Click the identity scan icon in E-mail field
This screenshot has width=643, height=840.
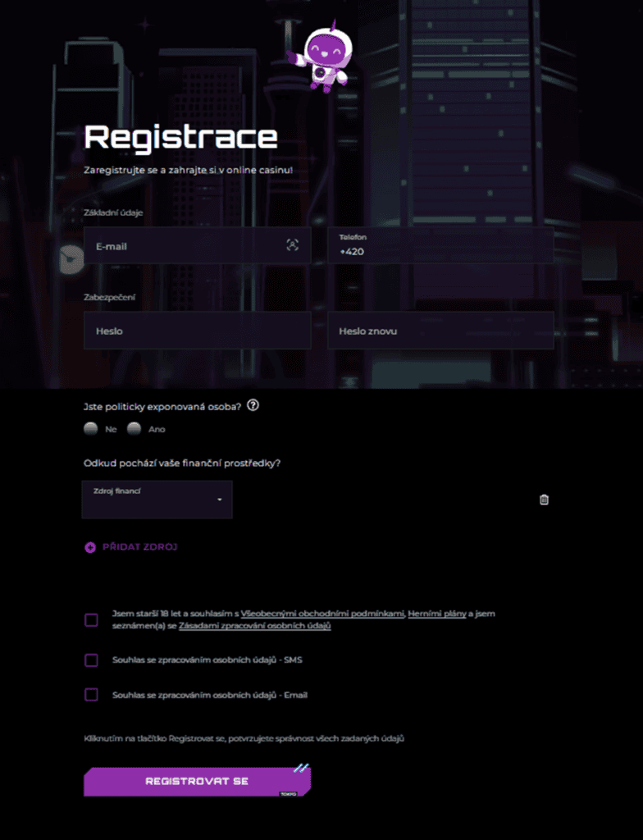[x=292, y=245]
